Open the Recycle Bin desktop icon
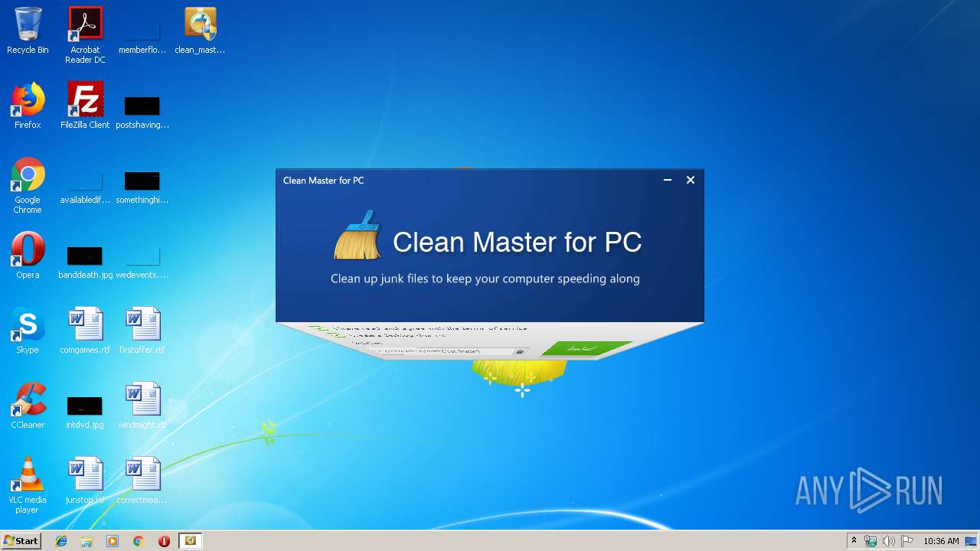The width and height of the screenshot is (980, 551). click(28, 31)
